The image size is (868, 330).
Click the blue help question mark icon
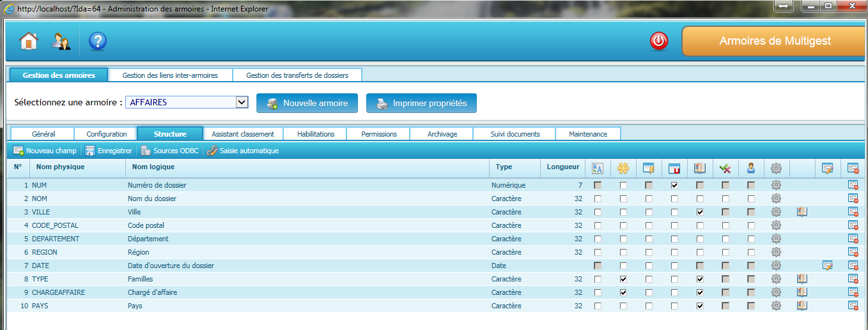click(97, 41)
